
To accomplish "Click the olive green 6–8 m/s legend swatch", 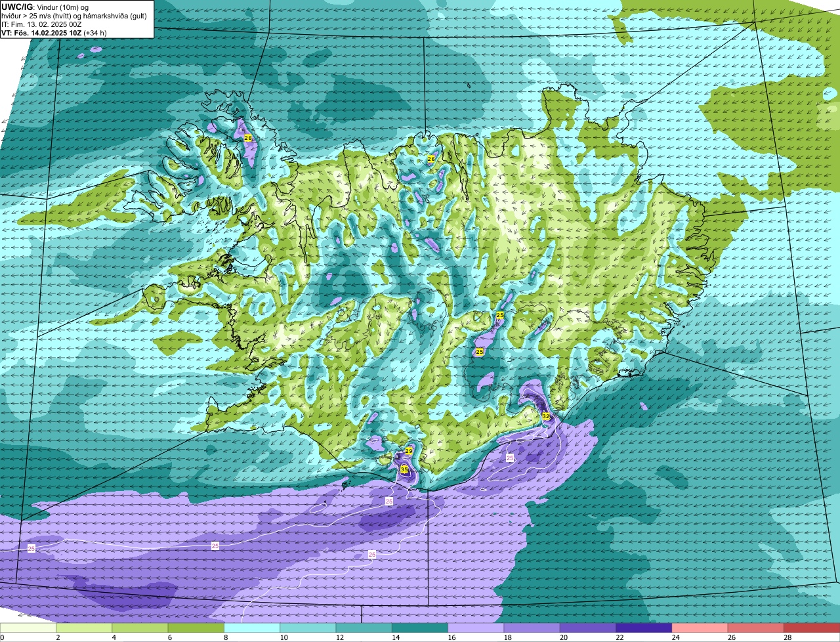I will tap(196, 628).
